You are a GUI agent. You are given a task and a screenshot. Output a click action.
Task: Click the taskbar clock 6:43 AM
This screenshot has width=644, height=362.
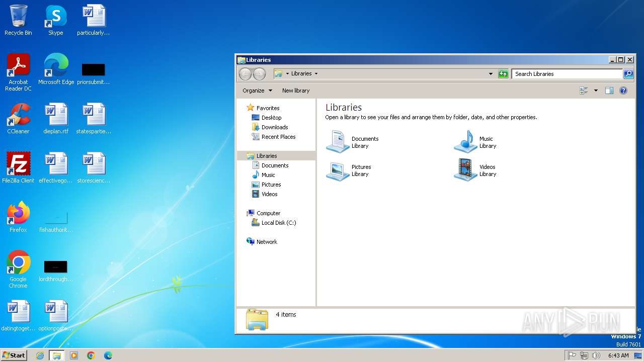(618, 355)
